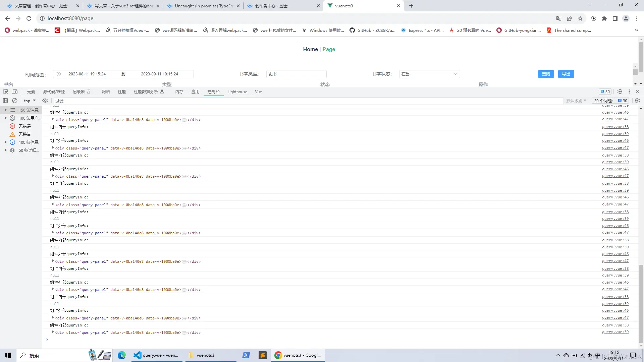Image resolution: width=644 pixels, height=362 pixels.
Task: Open the 书本状态 select dropdown
Action: point(429,74)
